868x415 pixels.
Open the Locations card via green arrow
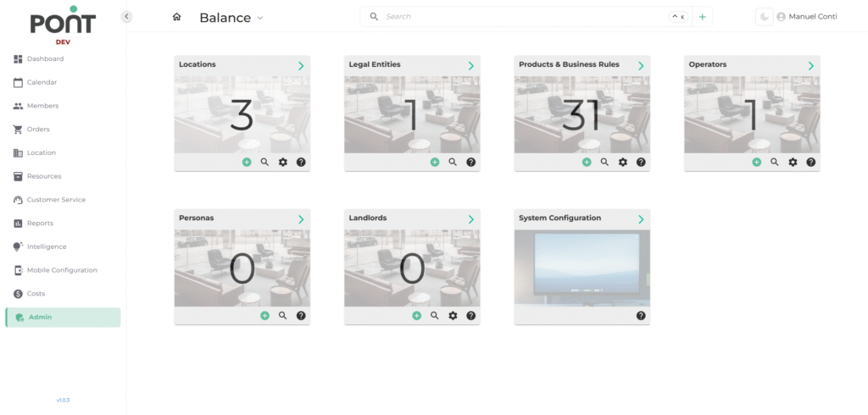(x=301, y=65)
